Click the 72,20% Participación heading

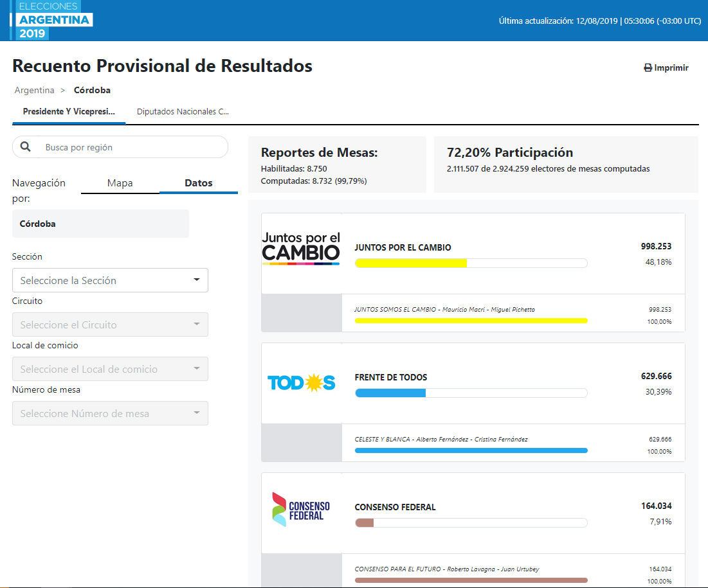click(x=510, y=152)
